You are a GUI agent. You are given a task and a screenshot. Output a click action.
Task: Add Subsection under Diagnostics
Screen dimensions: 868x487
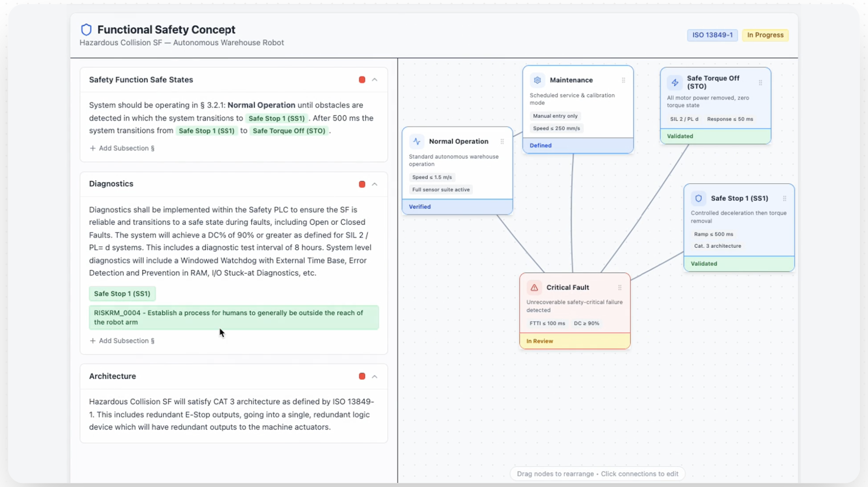122,341
